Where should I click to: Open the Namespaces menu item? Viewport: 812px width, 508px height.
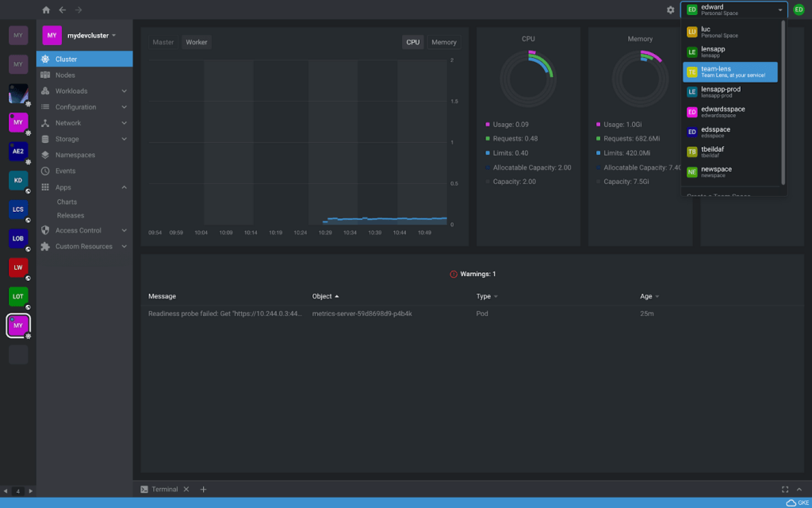(x=84, y=155)
